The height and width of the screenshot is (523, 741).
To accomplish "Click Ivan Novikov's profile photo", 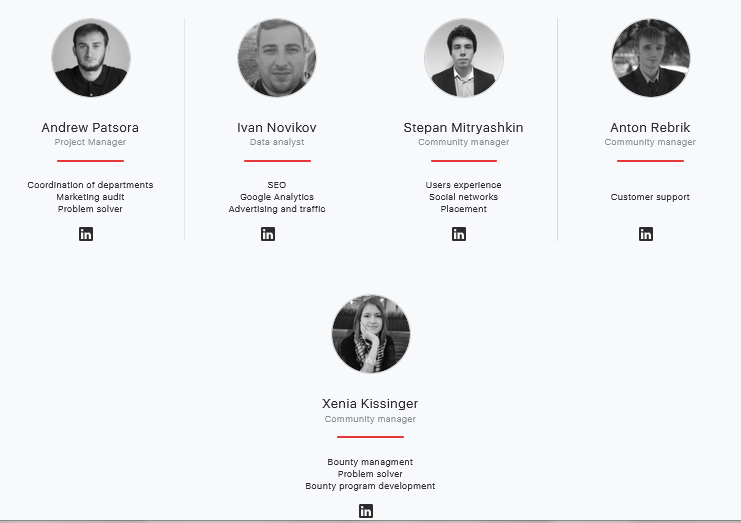I will click(x=277, y=58).
